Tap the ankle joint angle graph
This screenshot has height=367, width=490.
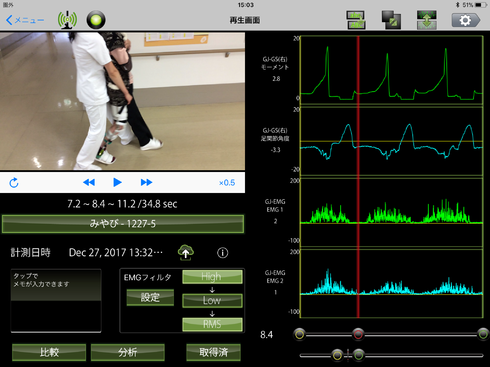[x=392, y=141]
